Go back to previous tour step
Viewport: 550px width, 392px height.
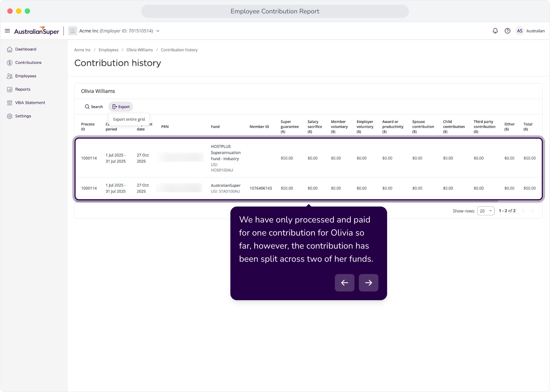tap(345, 283)
